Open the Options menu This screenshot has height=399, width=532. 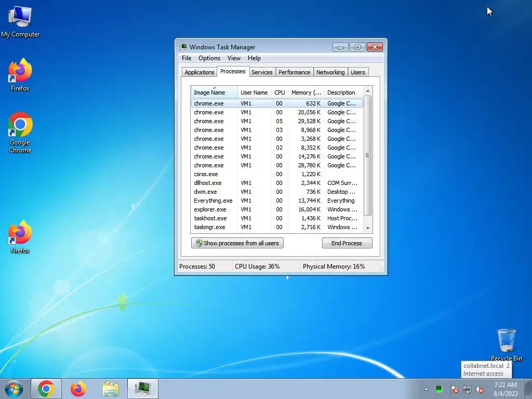(209, 58)
